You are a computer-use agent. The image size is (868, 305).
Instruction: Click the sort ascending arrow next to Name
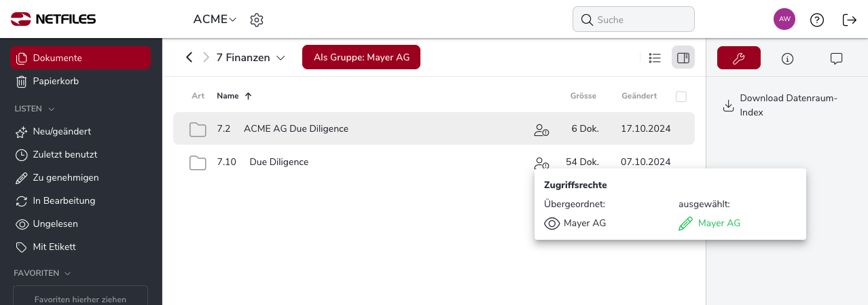(248, 96)
